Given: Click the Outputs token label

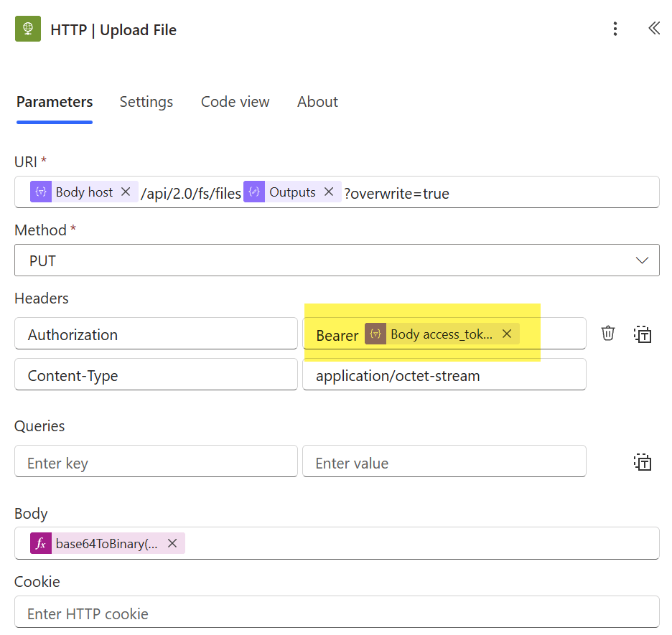Looking at the screenshot, I should [x=292, y=192].
